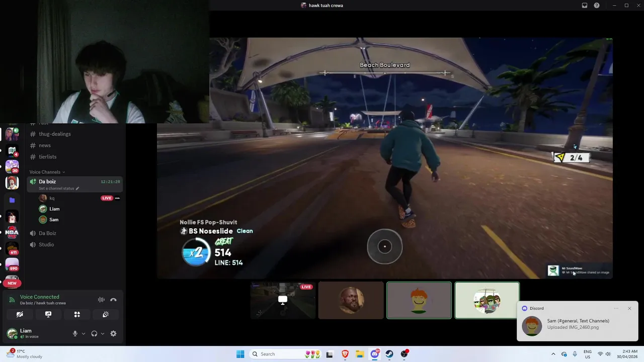
Task: Click the LIVE badge beside kq
Action: [x=107, y=198]
